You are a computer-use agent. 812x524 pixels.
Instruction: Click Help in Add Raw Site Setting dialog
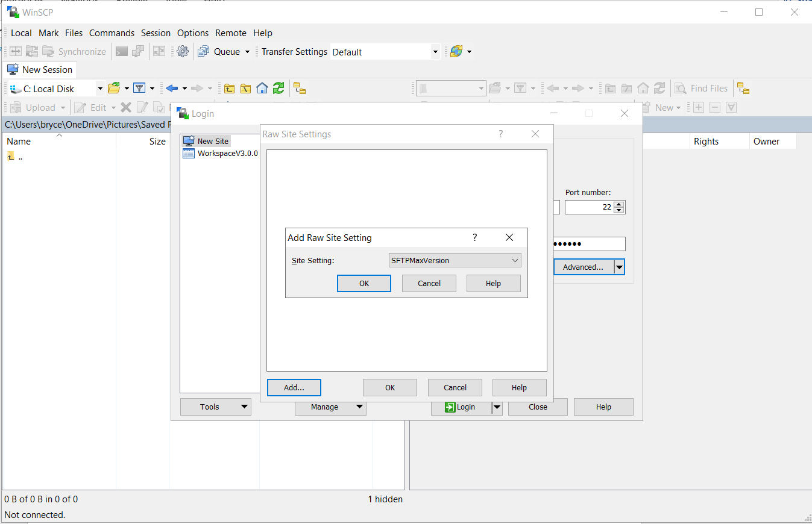pos(493,284)
